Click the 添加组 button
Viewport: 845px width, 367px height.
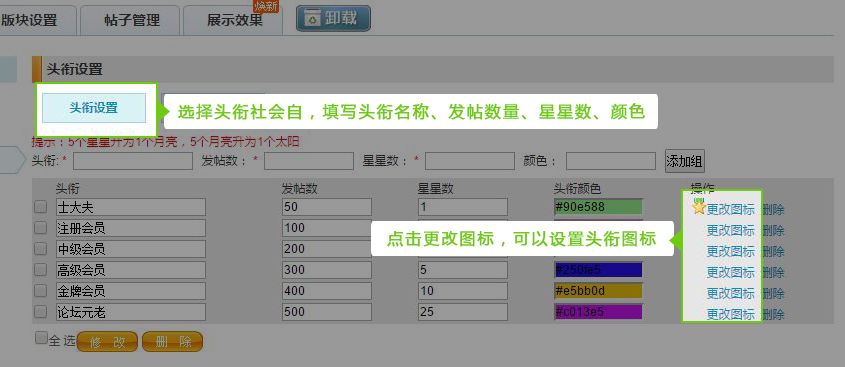[684, 161]
